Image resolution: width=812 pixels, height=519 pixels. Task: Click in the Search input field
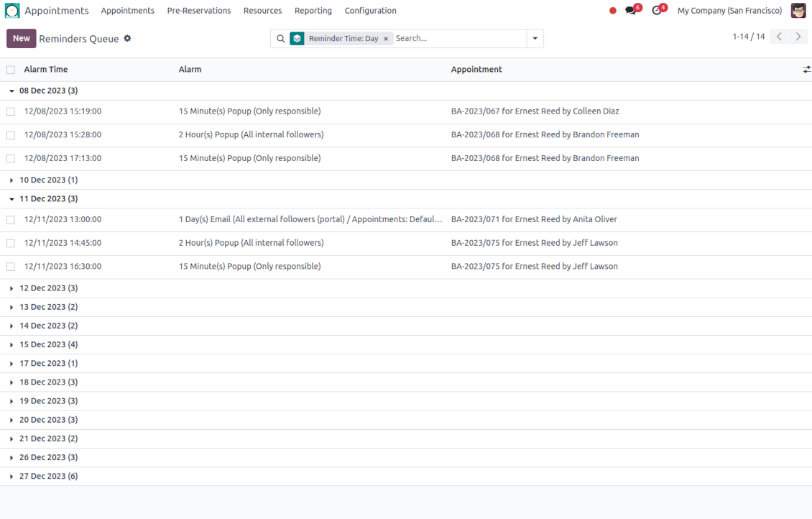(x=460, y=39)
